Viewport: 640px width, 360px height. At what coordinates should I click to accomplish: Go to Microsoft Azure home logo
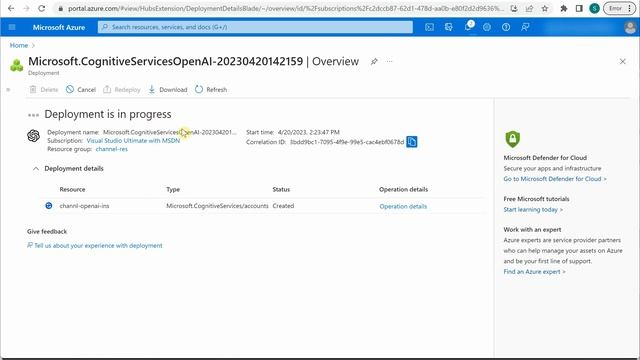coord(59,27)
